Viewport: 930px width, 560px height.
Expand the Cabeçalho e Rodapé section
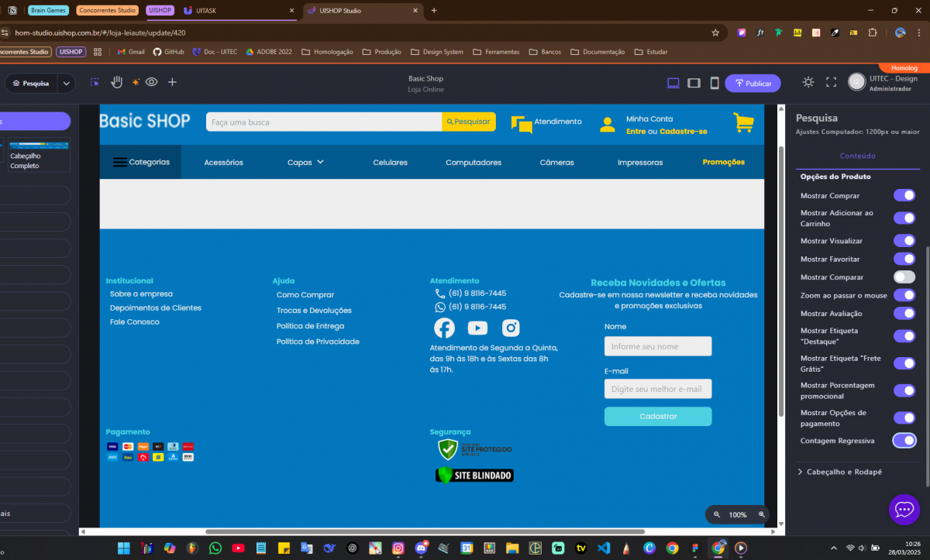point(843,472)
